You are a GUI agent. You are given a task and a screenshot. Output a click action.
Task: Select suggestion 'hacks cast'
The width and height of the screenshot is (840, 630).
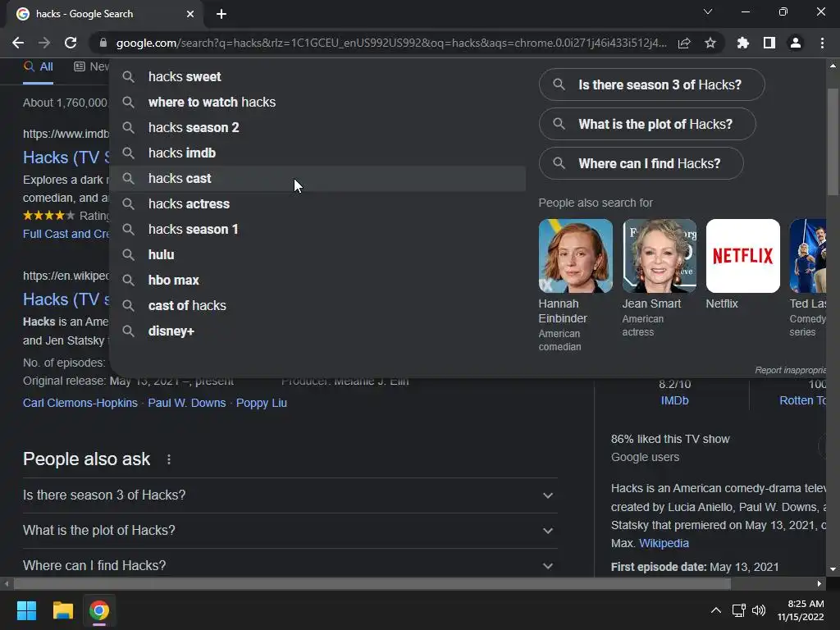317,178
